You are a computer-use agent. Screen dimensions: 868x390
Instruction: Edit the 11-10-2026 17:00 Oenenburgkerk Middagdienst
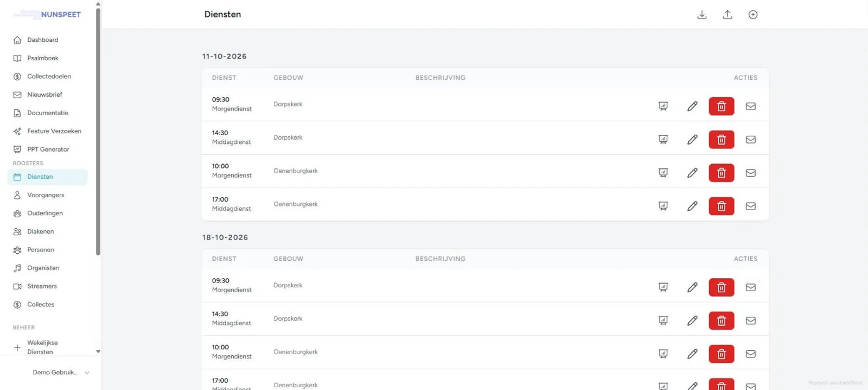pyautogui.click(x=692, y=206)
